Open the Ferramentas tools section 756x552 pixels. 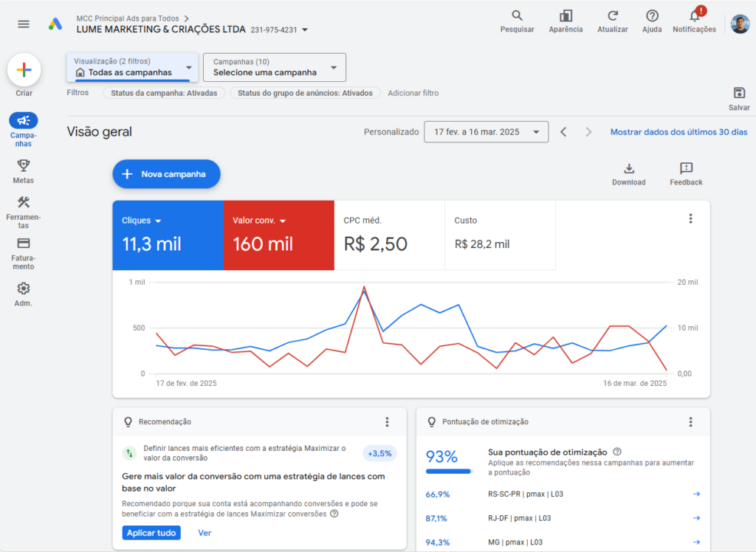tap(24, 203)
